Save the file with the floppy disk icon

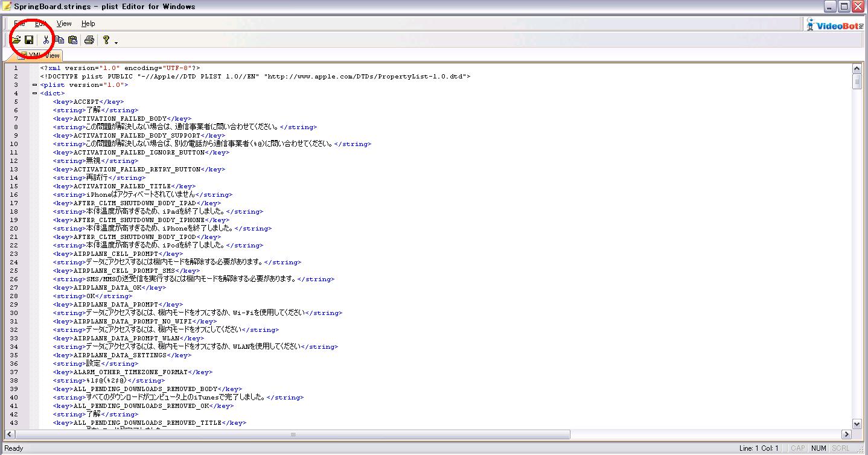click(x=29, y=40)
